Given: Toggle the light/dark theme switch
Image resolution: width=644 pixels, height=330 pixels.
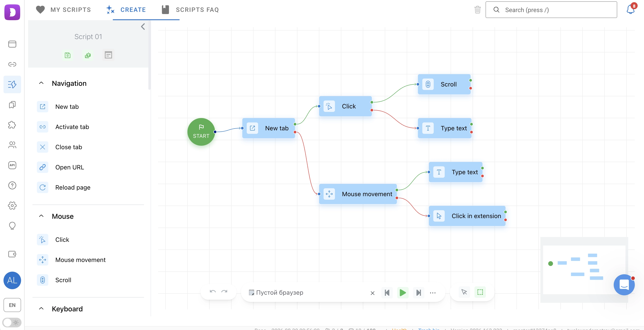Looking at the screenshot, I should 12,322.
